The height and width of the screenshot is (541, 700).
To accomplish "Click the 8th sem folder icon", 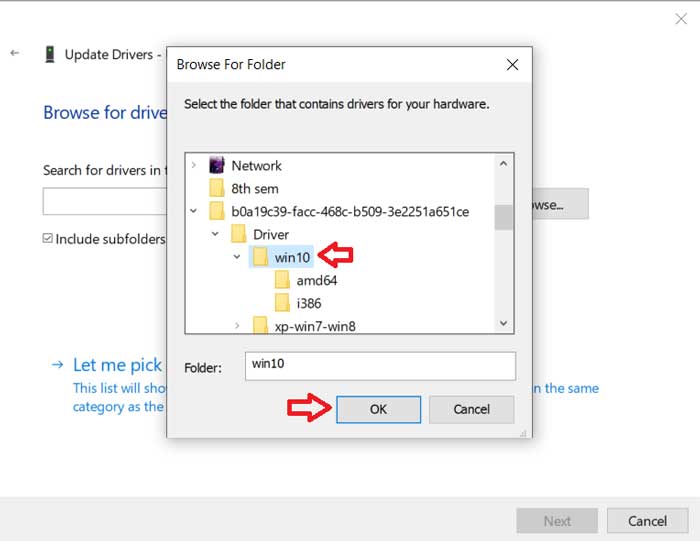I will click(x=217, y=188).
